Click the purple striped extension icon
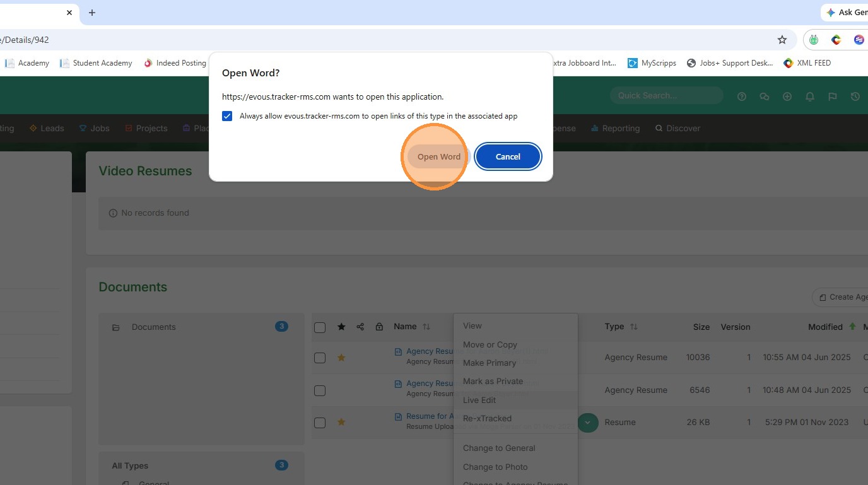 click(x=859, y=40)
